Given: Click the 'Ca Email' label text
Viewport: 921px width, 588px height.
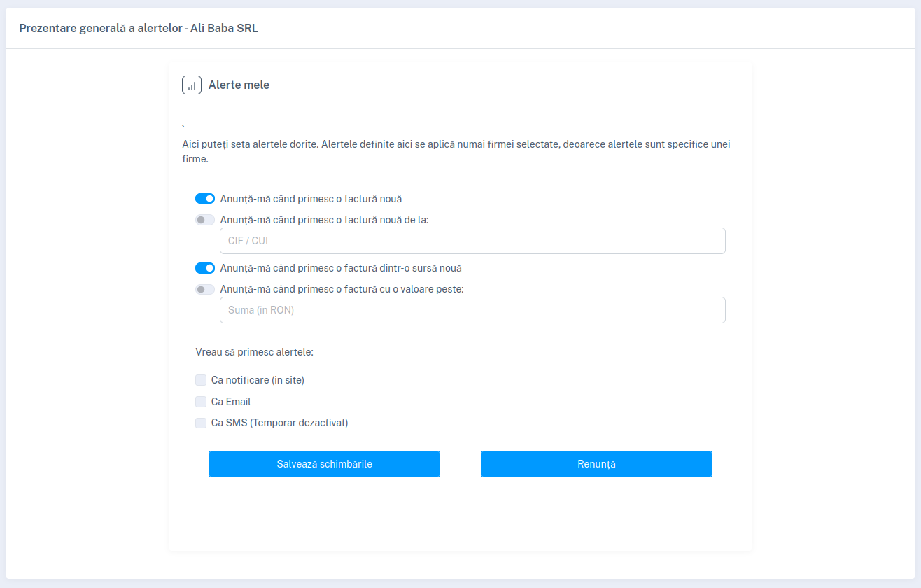Looking at the screenshot, I should [231, 402].
